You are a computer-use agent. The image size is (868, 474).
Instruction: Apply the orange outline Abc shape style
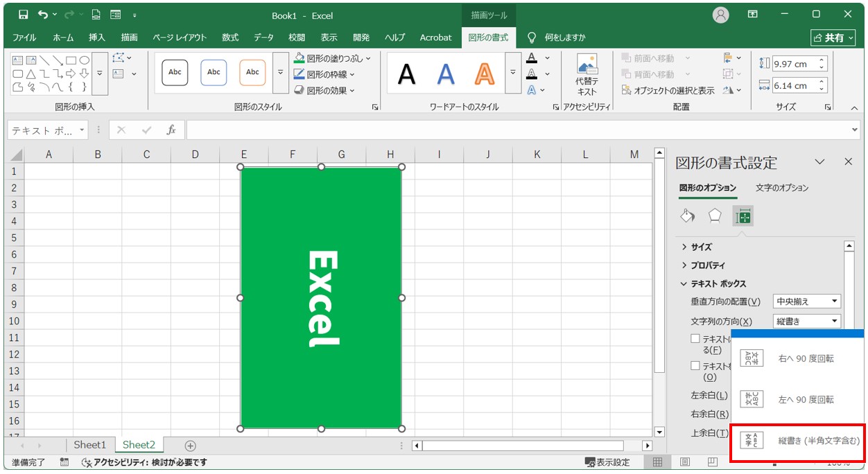[x=252, y=72]
